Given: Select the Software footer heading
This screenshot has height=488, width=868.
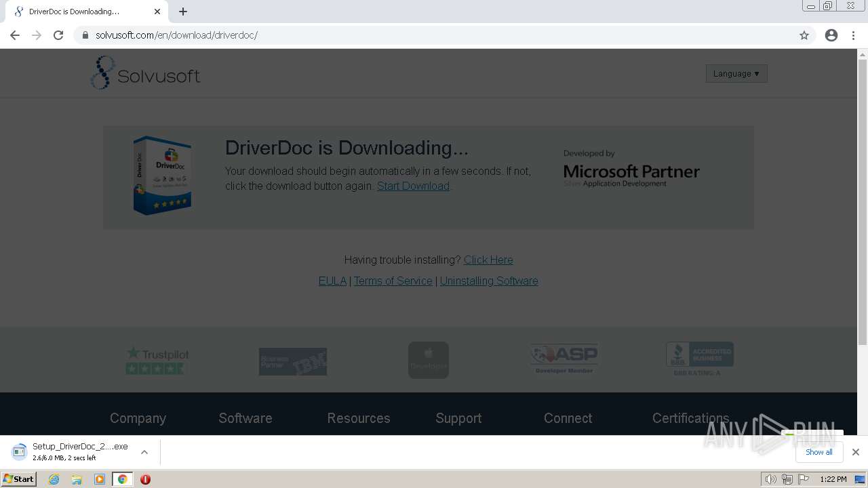Looking at the screenshot, I should tap(245, 418).
